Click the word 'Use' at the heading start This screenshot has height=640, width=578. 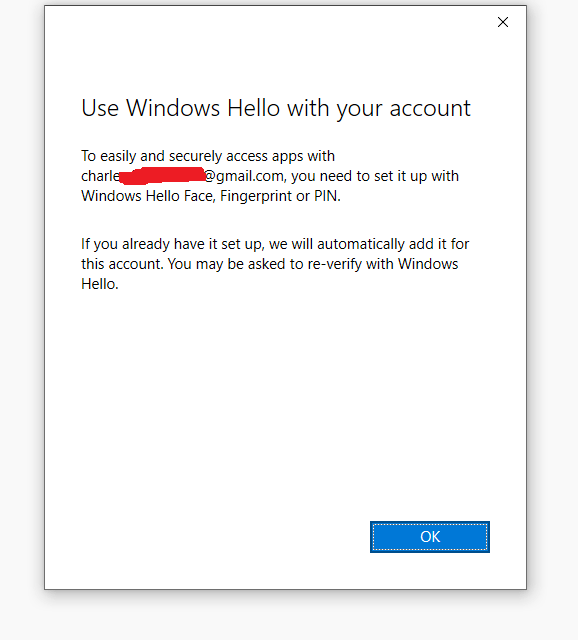tap(100, 109)
